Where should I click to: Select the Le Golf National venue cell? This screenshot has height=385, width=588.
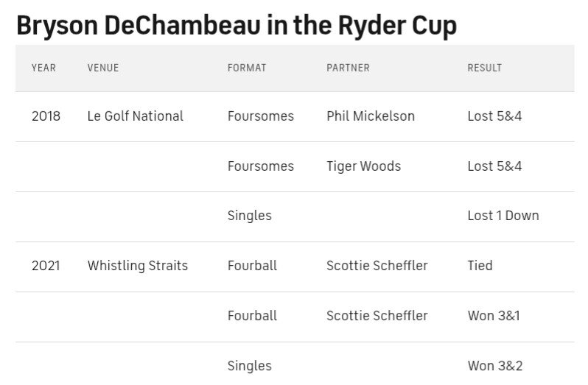click(136, 116)
